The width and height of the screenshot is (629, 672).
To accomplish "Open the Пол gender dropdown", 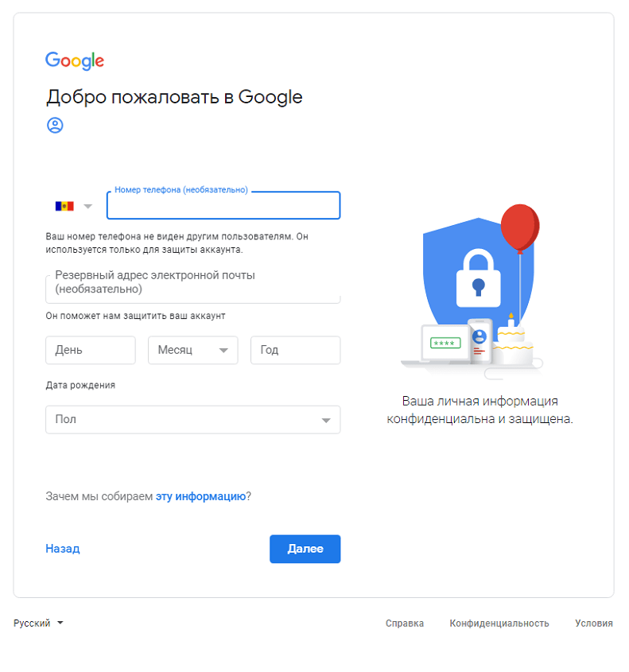I will [192, 420].
